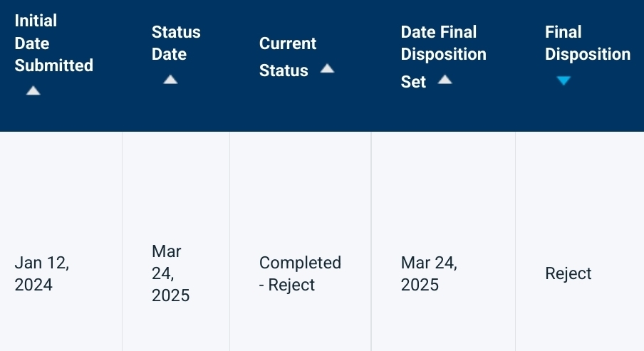Click the Date Final Disposition Set cell value
This screenshot has height=351, width=644.
429,273
